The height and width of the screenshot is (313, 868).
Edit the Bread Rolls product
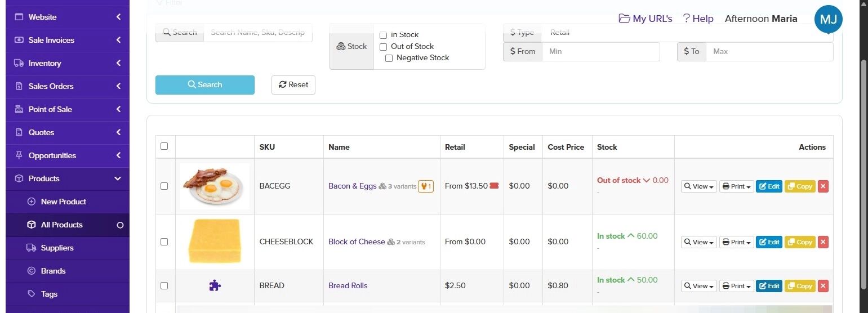click(769, 286)
